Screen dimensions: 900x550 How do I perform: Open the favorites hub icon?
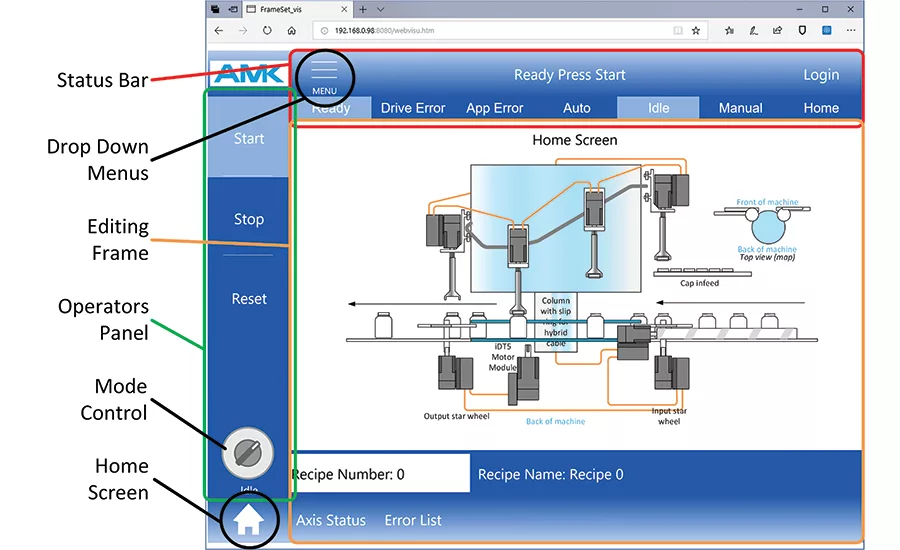coord(729,30)
